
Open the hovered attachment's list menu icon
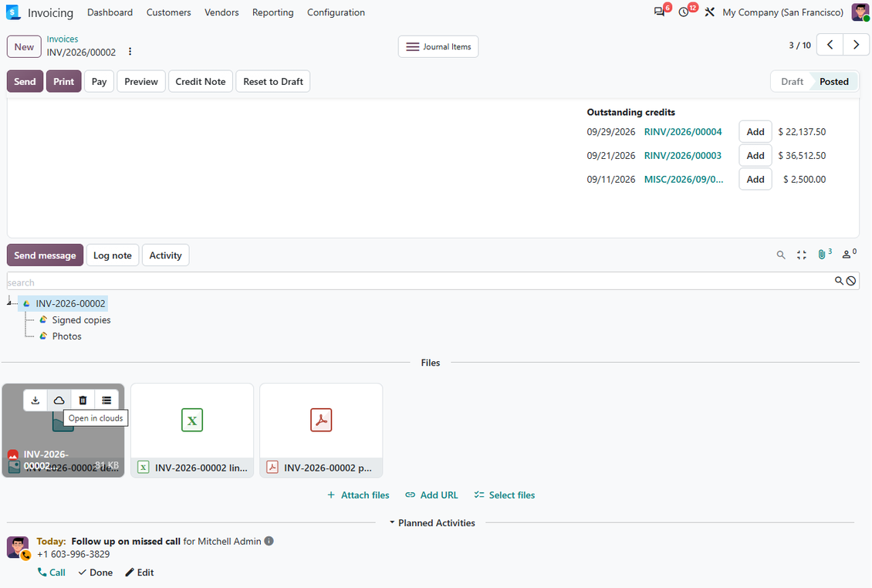106,400
